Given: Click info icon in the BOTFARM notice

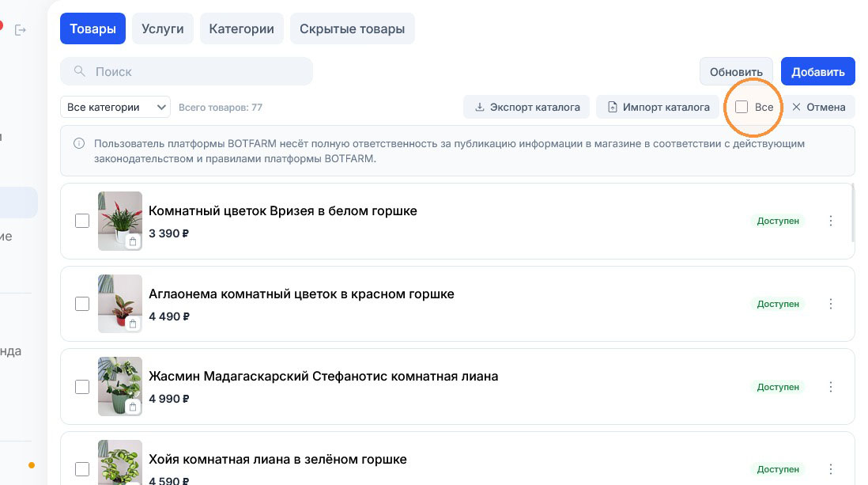Looking at the screenshot, I should tap(79, 143).
